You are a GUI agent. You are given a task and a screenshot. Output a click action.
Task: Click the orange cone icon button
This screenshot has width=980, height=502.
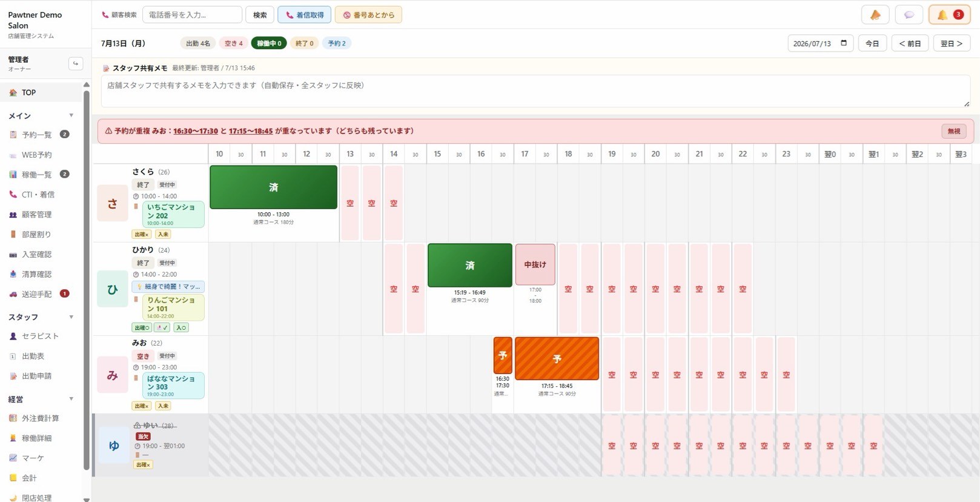(x=875, y=15)
